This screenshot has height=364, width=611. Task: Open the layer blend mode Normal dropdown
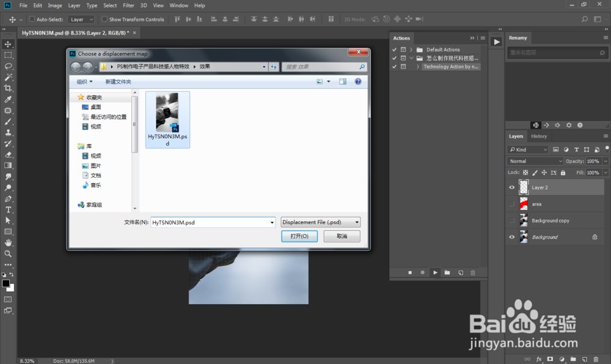coord(535,161)
